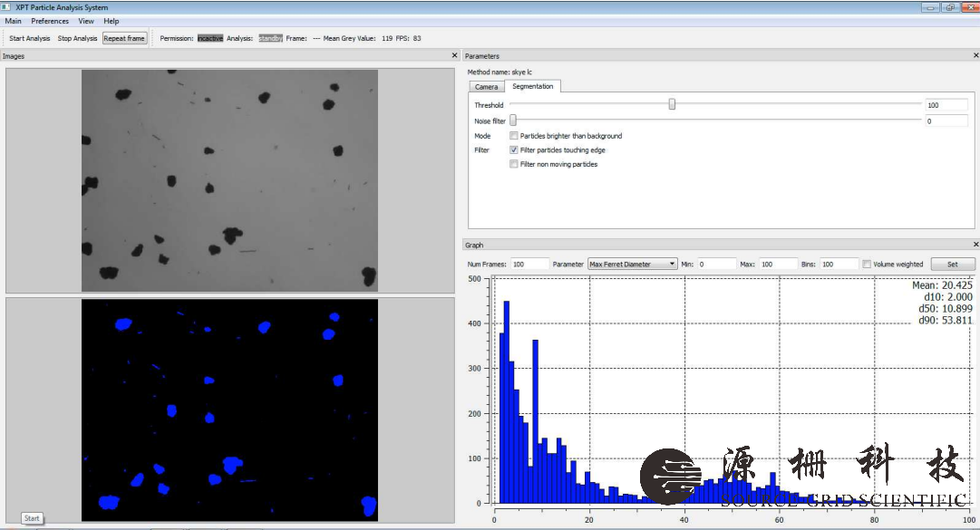Click the blue histogram chart

[732, 390]
